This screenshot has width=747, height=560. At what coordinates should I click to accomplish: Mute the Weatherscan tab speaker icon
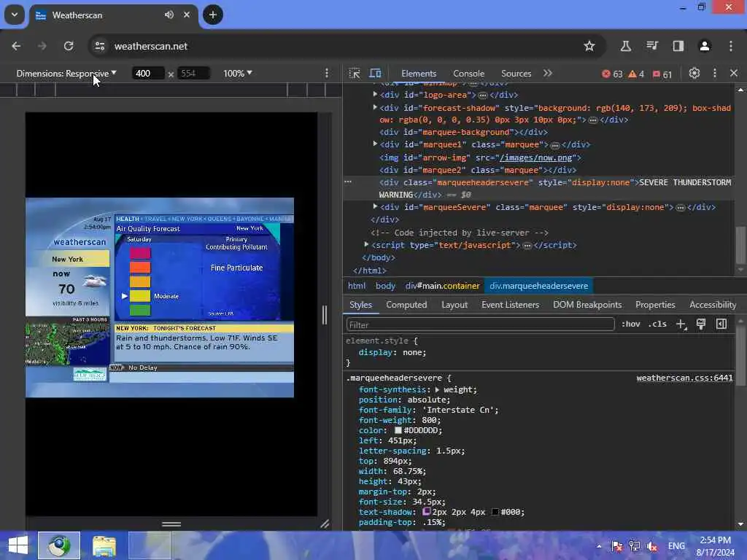(169, 15)
